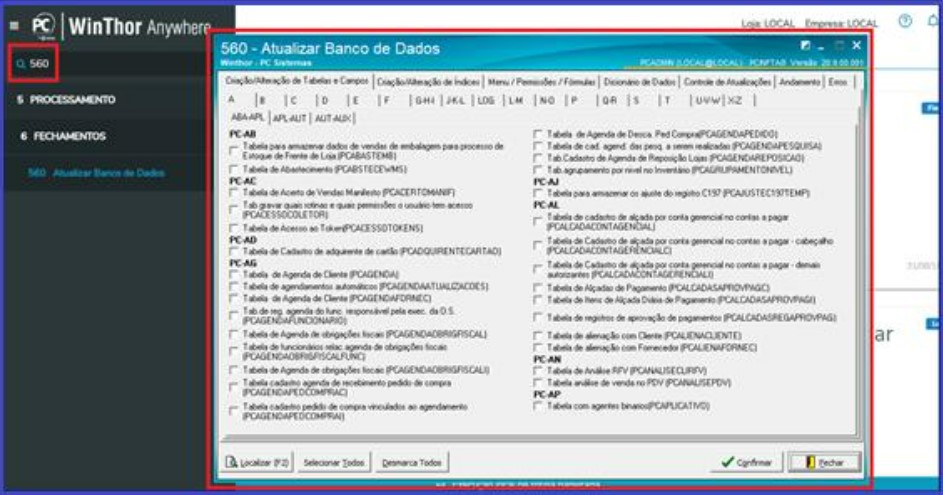
Task: Click the Localizar (F2) button
Action: click(x=258, y=463)
